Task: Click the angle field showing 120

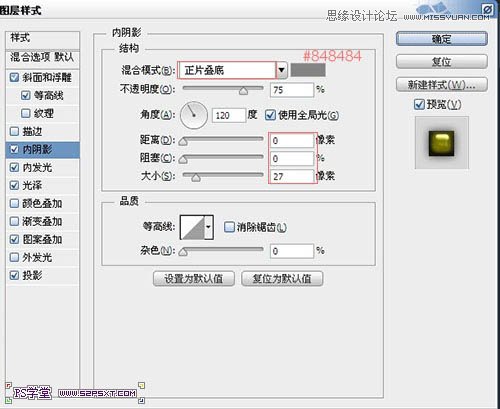Action: (229, 115)
